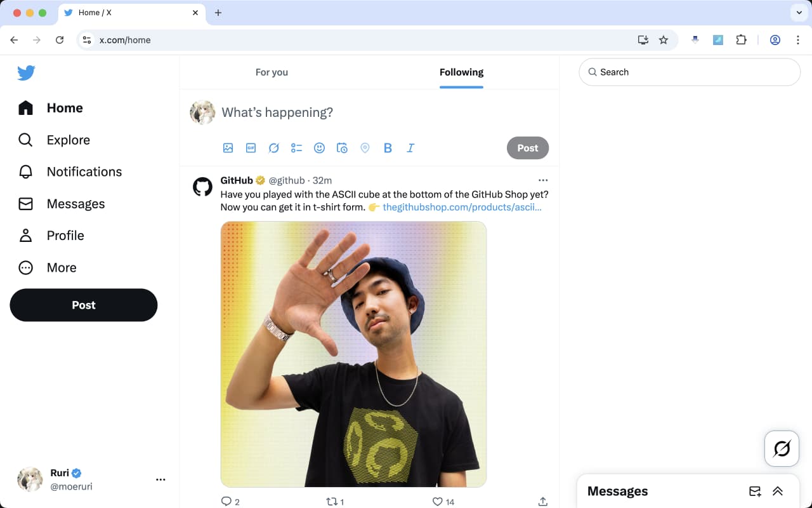Image resolution: width=812 pixels, height=508 pixels.
Task: Open the floating Grok button at bottom right
Action: click(x=782, y=448)
